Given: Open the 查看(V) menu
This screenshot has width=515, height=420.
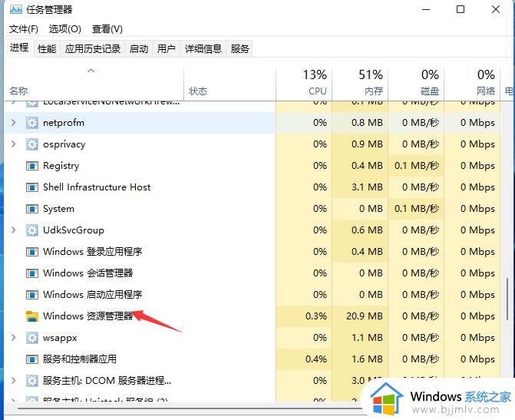Looking at the screenshot, I should point(107,29).
